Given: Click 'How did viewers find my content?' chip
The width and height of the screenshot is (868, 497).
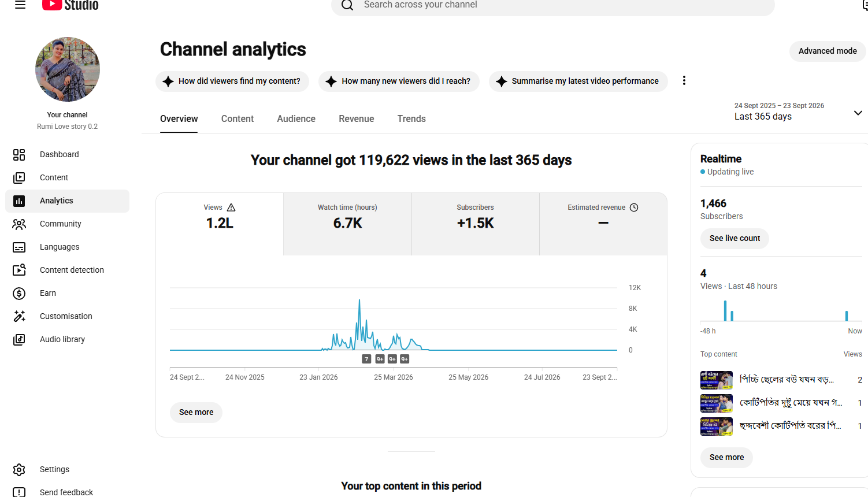Looking at the screenshot, I should 232,81.
